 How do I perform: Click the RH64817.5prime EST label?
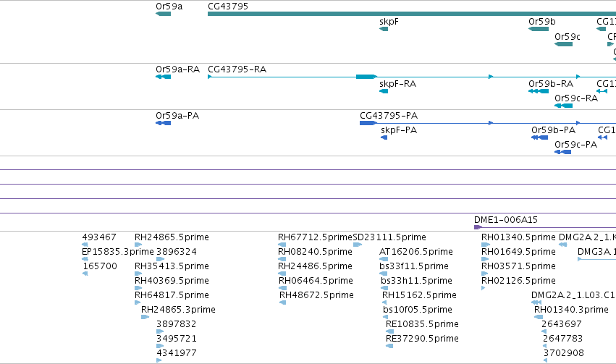[172, 295]
